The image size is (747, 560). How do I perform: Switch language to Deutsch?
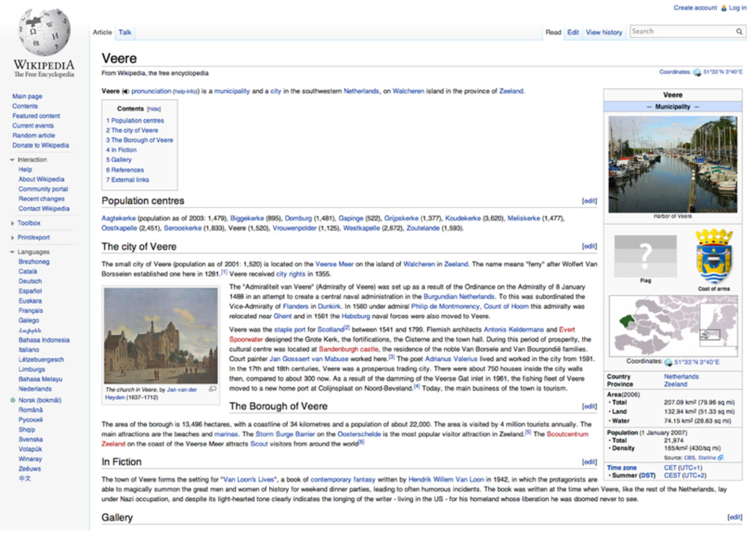click(30, 281)
